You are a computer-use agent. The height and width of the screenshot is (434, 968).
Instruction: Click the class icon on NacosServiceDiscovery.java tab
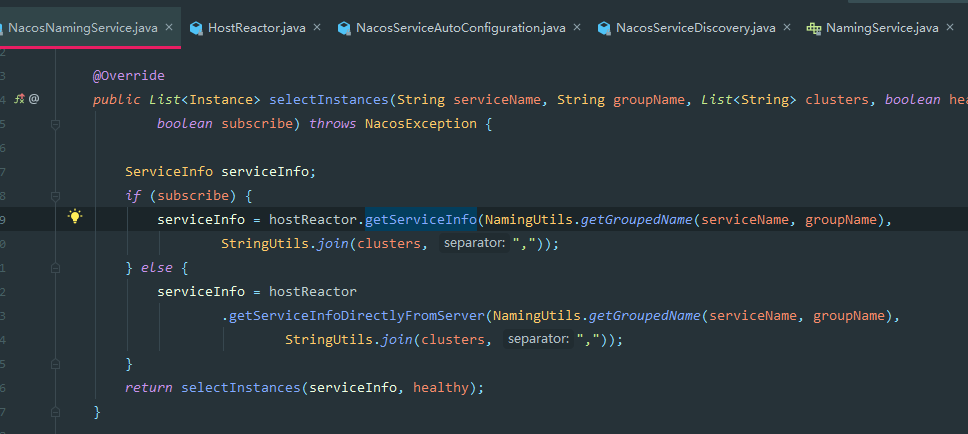(x=604, y=28)
